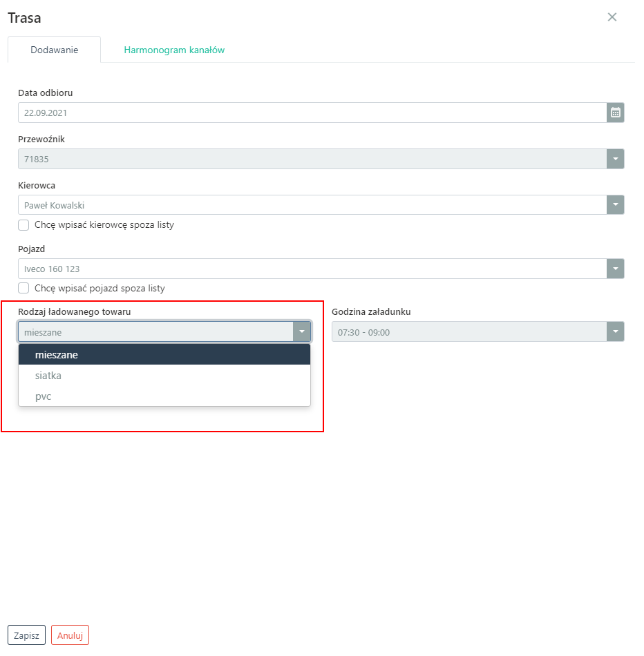Screen dimensions: 644x656
Task: Expand the Kierowca dropdown arrow
Action: [x=615, y=205]
